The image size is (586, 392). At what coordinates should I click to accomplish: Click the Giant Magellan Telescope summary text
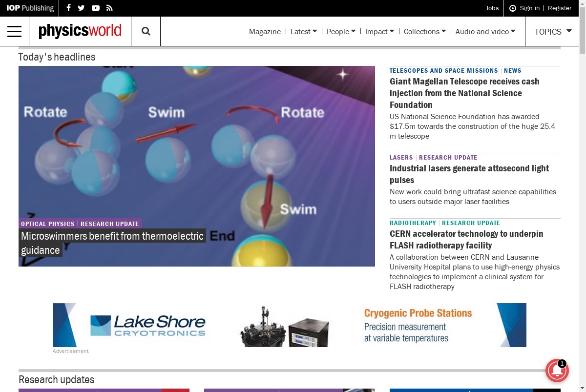click(472, 126)
